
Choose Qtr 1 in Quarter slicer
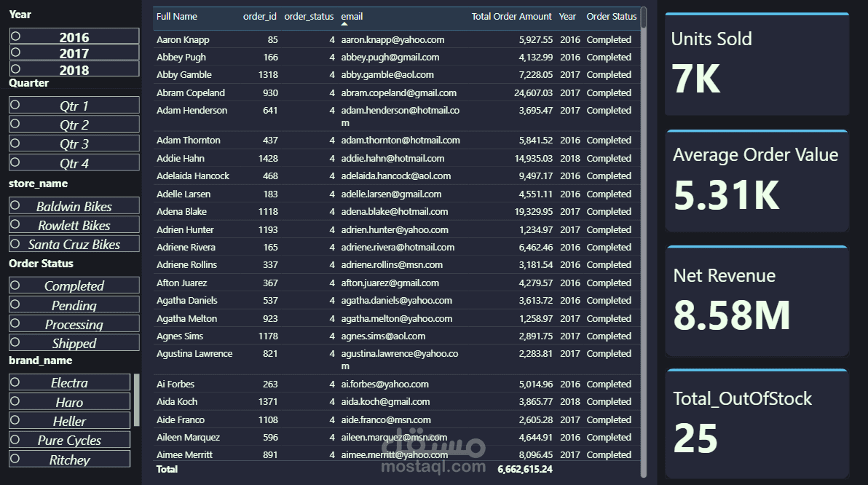point(74,105)
